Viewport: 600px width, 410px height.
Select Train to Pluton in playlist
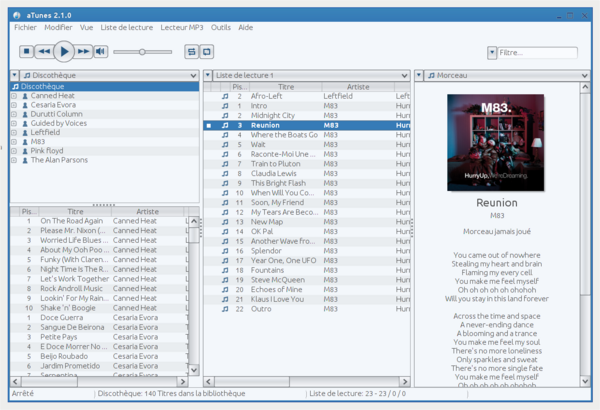(276, 164)
